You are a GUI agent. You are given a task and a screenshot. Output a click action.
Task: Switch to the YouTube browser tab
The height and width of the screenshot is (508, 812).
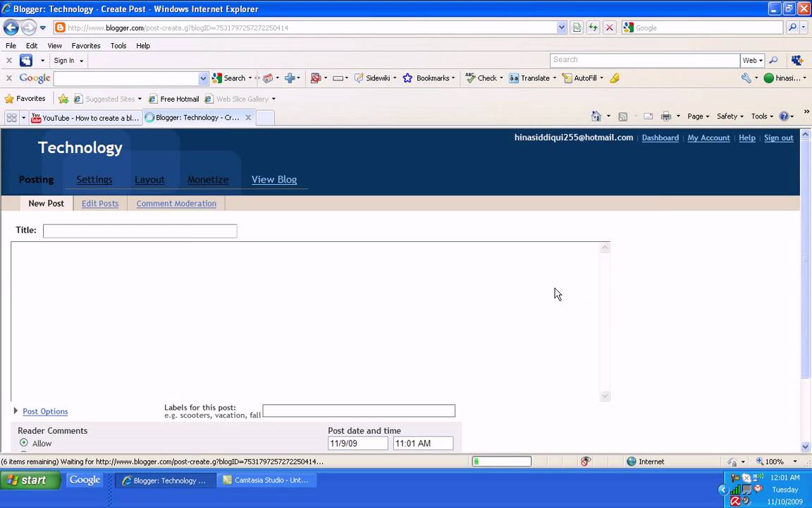pyautogui.click(x=85, y=118)
